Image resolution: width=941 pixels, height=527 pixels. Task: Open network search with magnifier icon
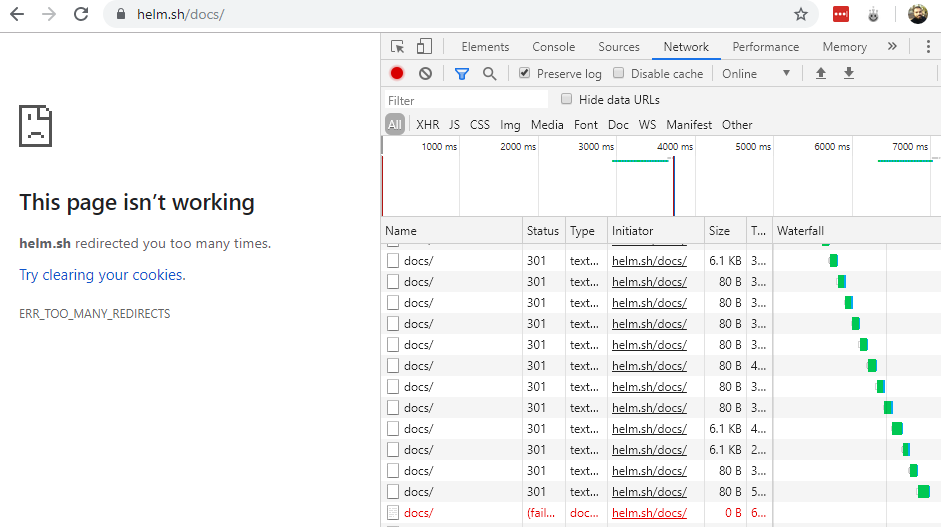tap(490, 74)
